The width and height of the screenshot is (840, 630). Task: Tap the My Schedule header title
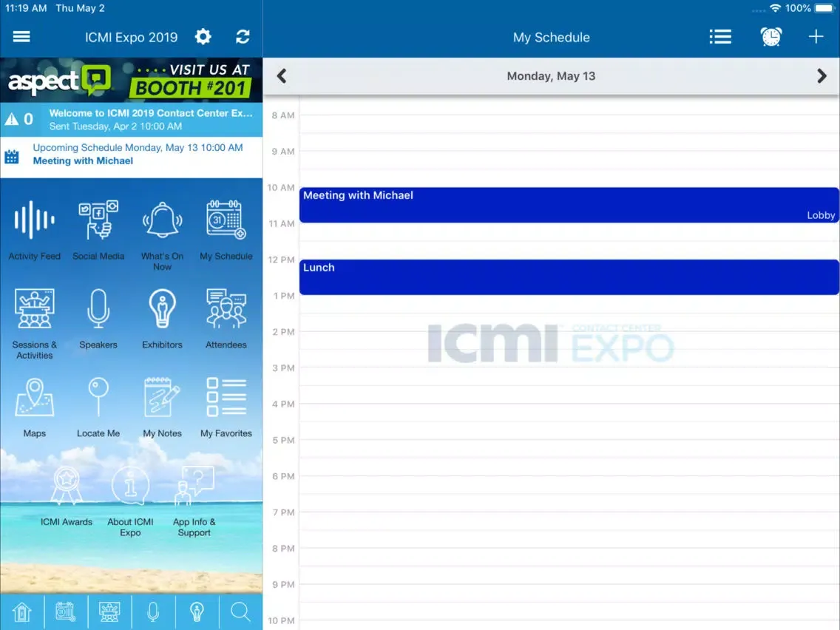552,37
